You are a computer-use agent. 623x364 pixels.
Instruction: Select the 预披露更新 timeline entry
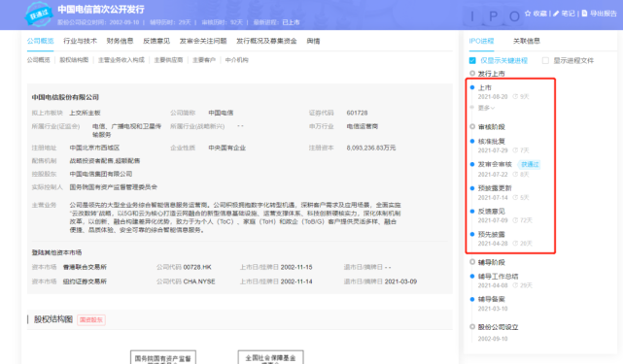point(495,187)
